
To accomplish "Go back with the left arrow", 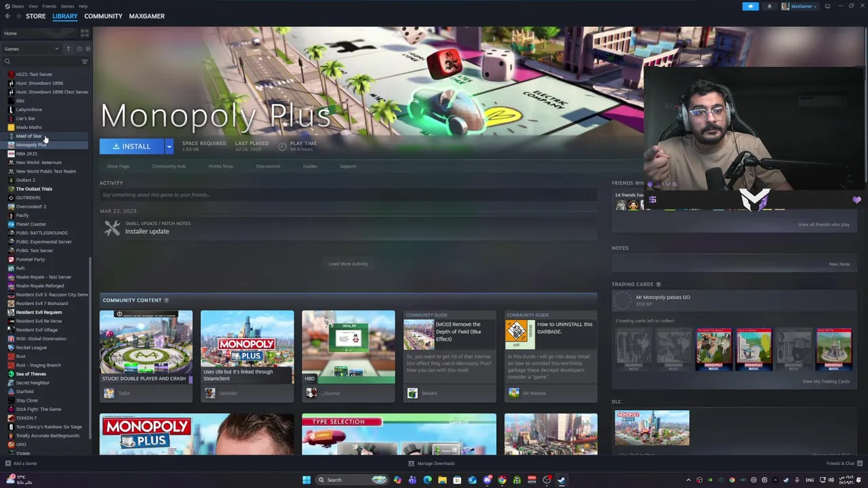I will point(7,16).
